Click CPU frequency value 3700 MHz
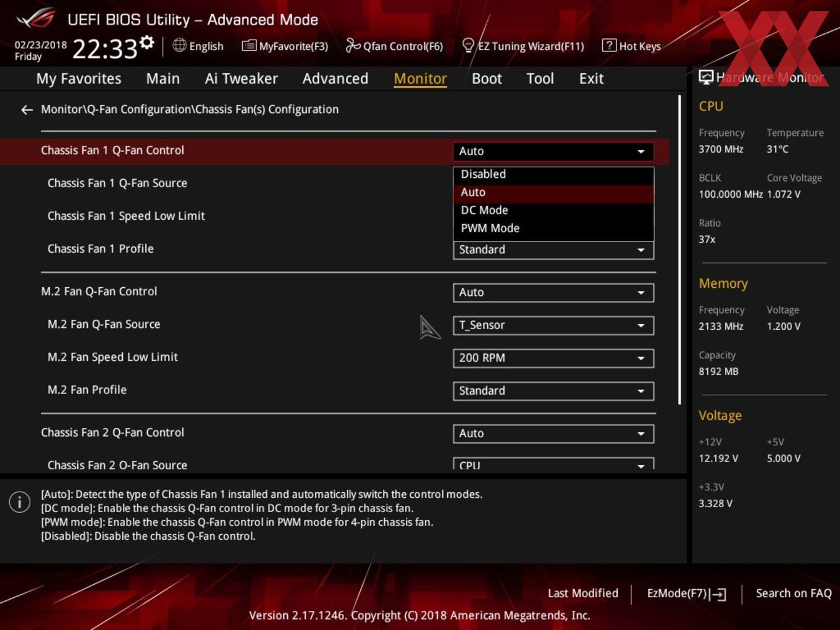Viewport: 840px width, 630px height. (x=721, y=149)
